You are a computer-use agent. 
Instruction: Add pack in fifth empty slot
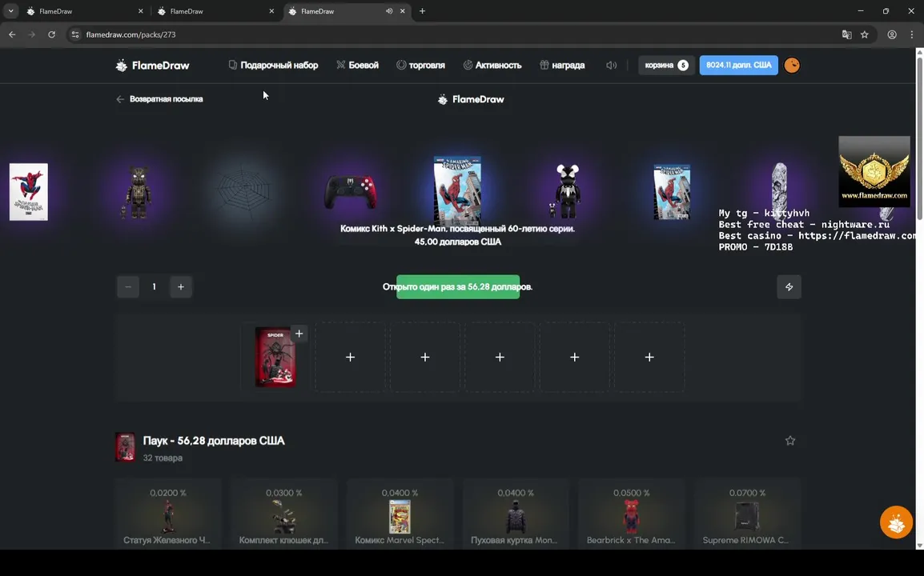click(649, 357)
